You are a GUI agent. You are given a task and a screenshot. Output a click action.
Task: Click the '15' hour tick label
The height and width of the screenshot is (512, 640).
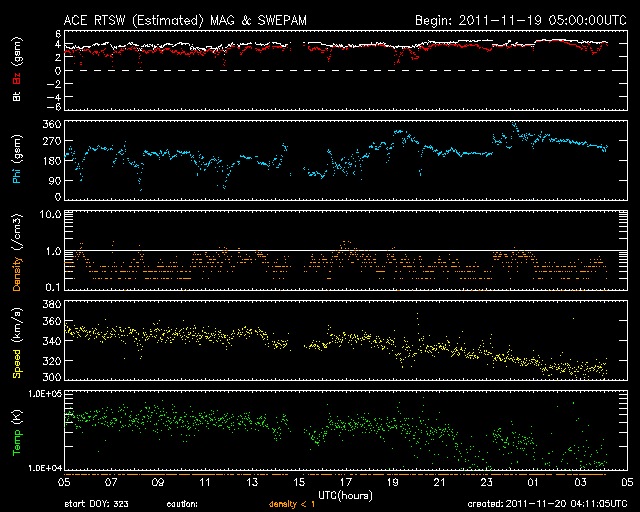(299, 482)
